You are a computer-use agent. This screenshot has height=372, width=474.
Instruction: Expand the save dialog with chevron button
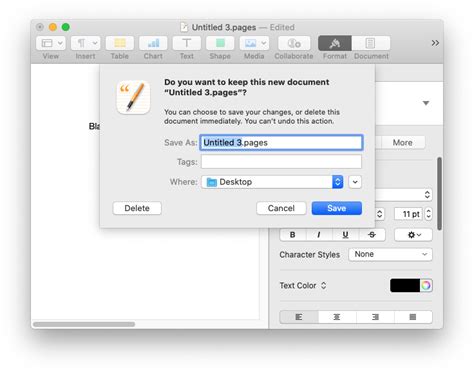tap(355, 182)
